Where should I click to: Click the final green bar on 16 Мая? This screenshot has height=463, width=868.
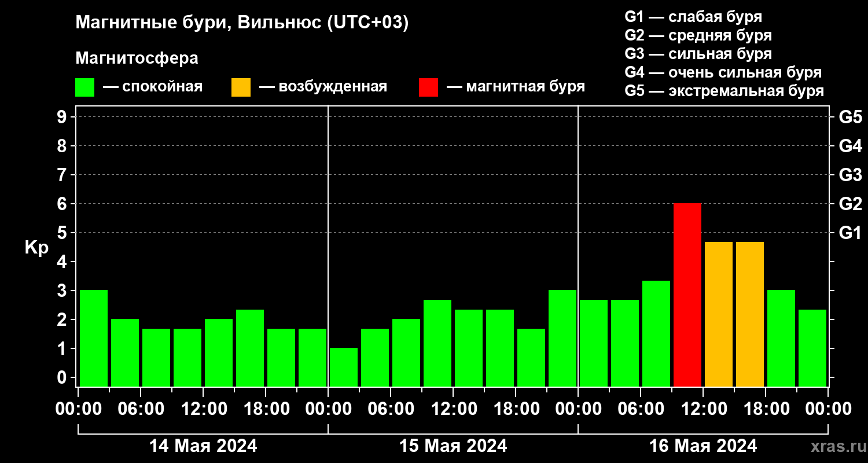click(x=812, y=348)
